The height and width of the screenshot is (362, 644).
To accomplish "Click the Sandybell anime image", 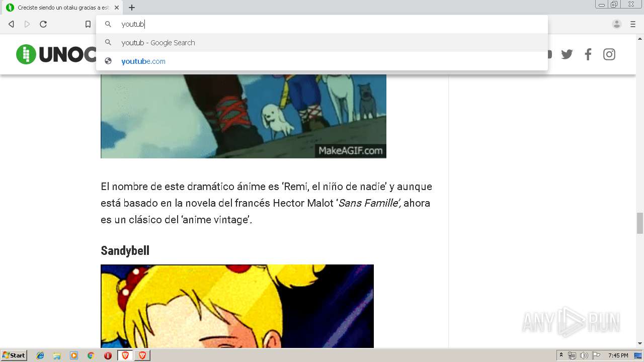I will (x=237, y=306).
